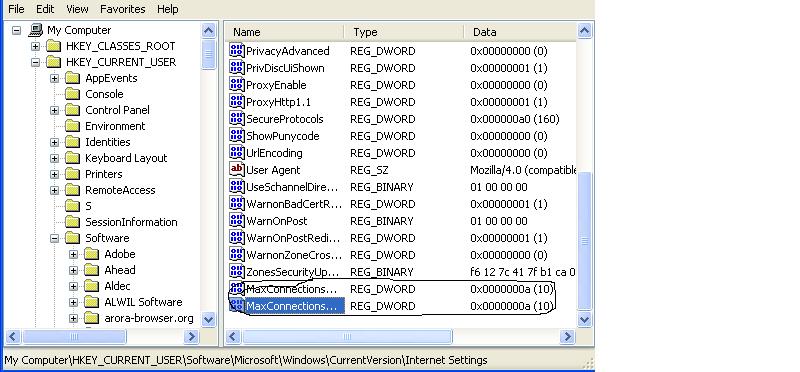Expand the Identities key
This screenshot has height=372, width=800.
point(54,142)
